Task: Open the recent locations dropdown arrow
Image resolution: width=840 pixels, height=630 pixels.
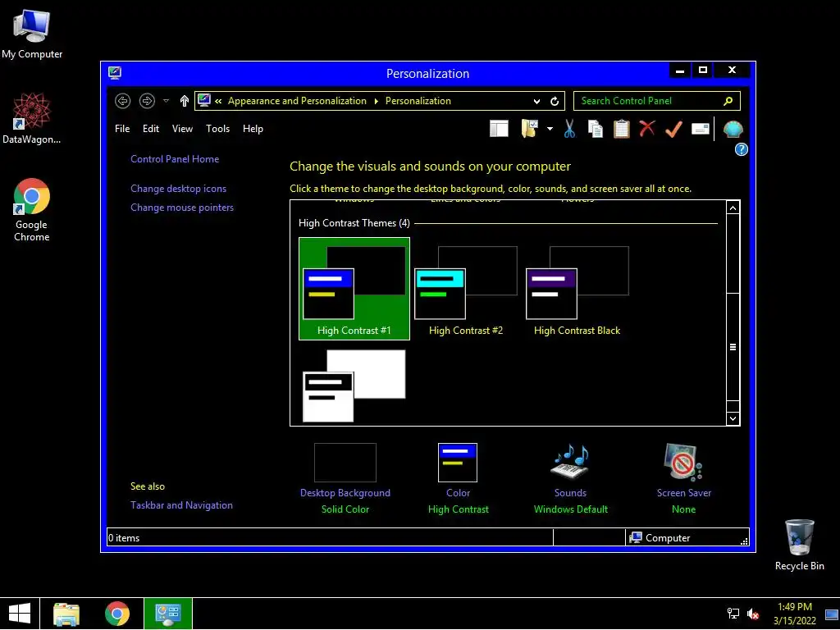Action: (x=166, y=101)
